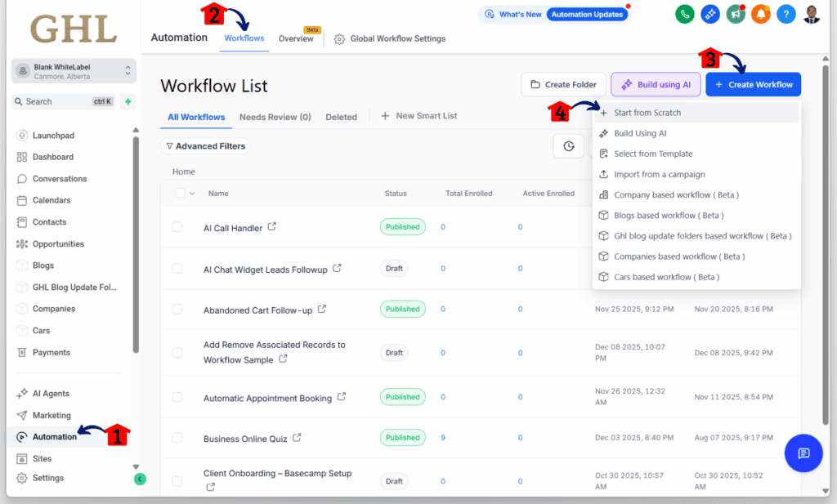Open the Create Workflow dropdown

[x=752, y=84]
